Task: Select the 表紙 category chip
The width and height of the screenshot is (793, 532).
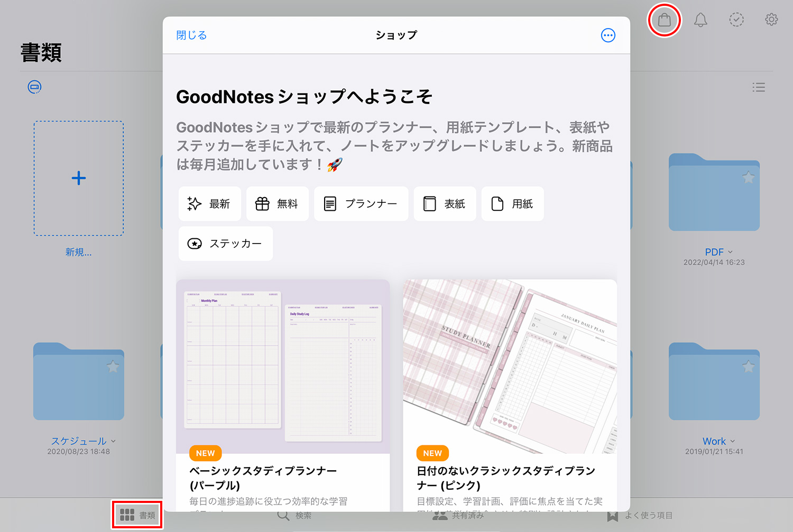Action: point(445,204)
